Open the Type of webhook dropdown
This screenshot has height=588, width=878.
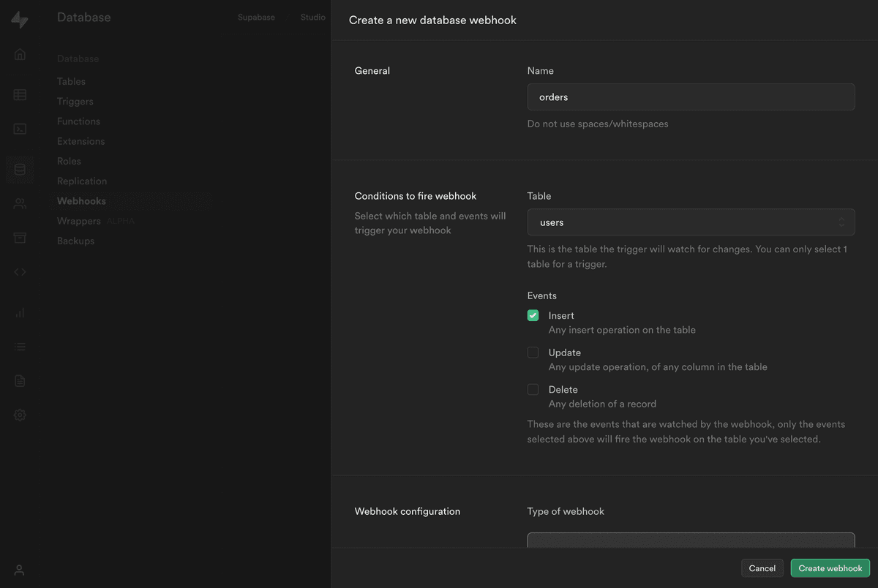pos(691,541)
